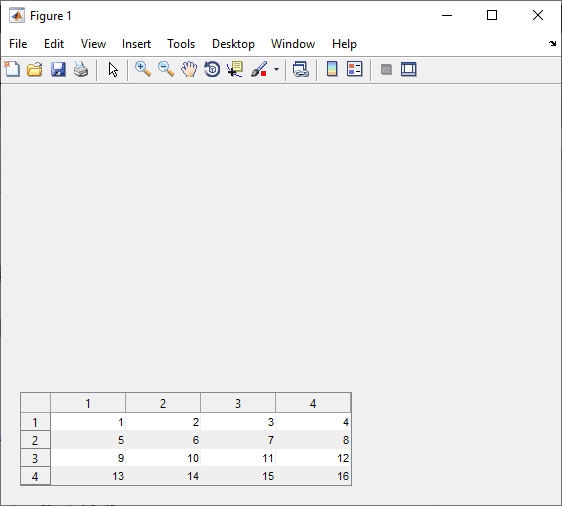
Task: Click the cell containing value 9
Action: pyautogui.click(x=88, y=458)
